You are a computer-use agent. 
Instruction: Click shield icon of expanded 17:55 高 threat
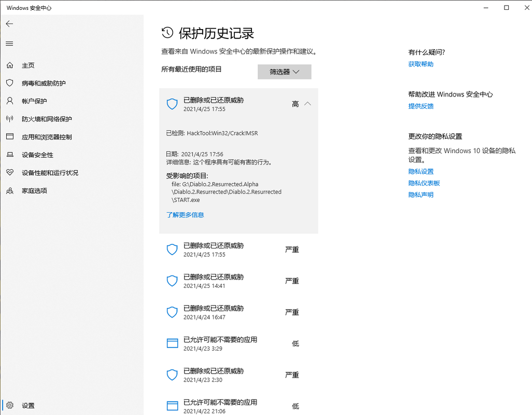click(x=172, y=104)
